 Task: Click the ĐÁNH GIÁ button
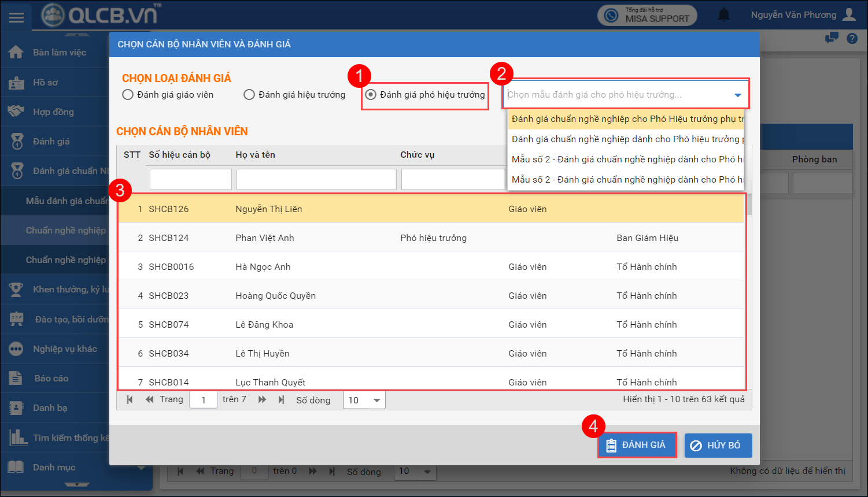point(637,445)
